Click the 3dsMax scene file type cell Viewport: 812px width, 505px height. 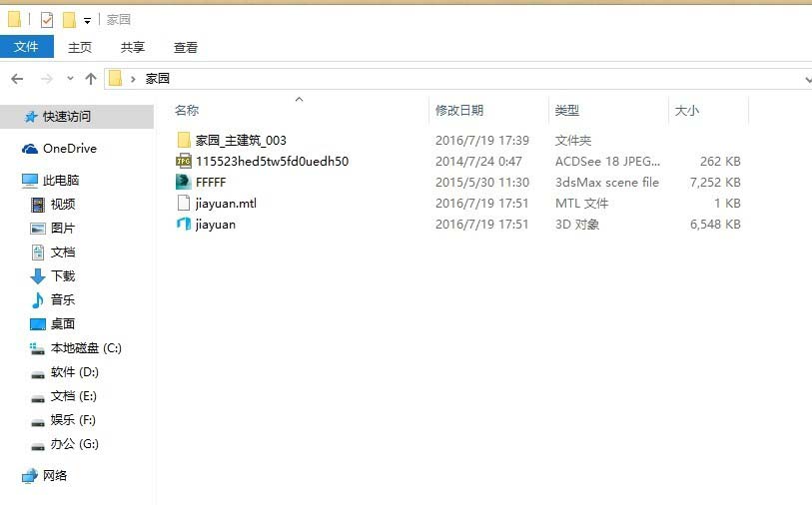(607, 182)
